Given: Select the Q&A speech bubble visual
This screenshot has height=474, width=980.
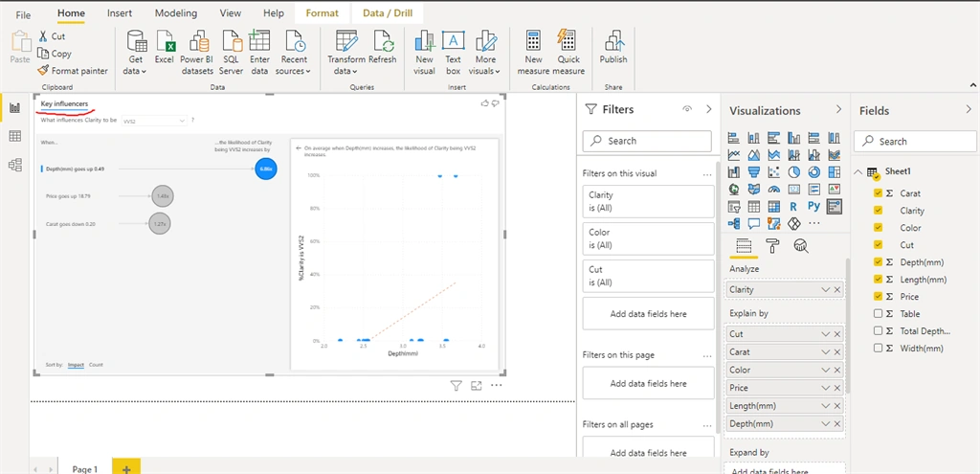Looking at the screenshot, I should pos(754,222).
